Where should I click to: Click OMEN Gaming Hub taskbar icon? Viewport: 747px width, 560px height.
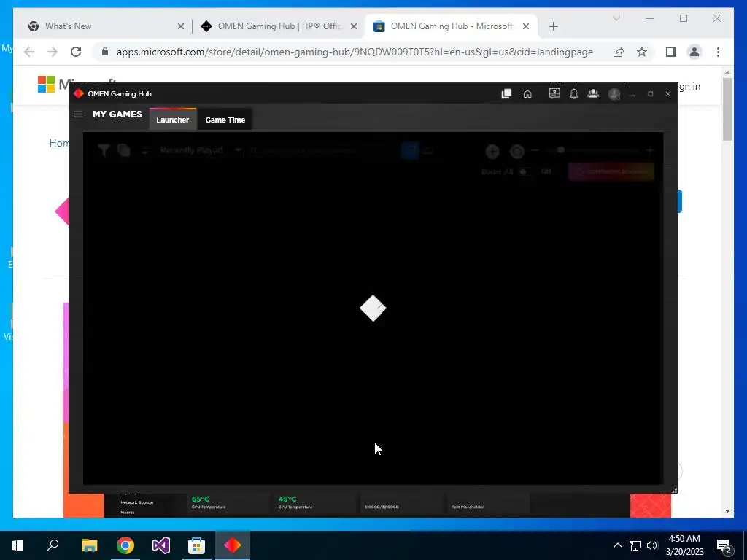coord(233,545)
